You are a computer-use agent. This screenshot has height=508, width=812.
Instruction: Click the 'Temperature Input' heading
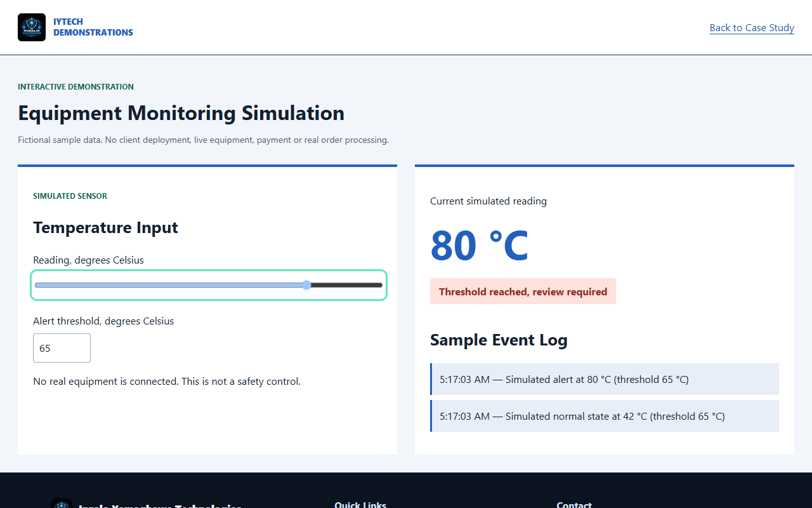tap(105, 227)
